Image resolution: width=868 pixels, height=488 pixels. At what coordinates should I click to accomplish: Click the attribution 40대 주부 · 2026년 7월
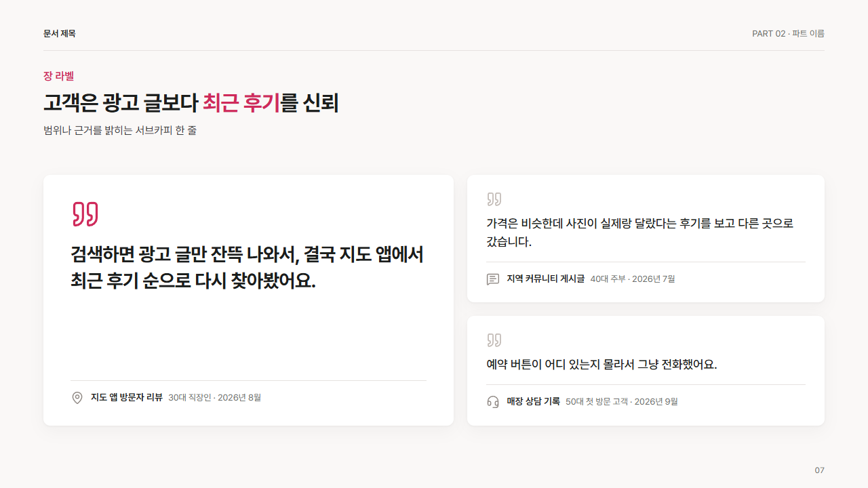click(633, 279)
